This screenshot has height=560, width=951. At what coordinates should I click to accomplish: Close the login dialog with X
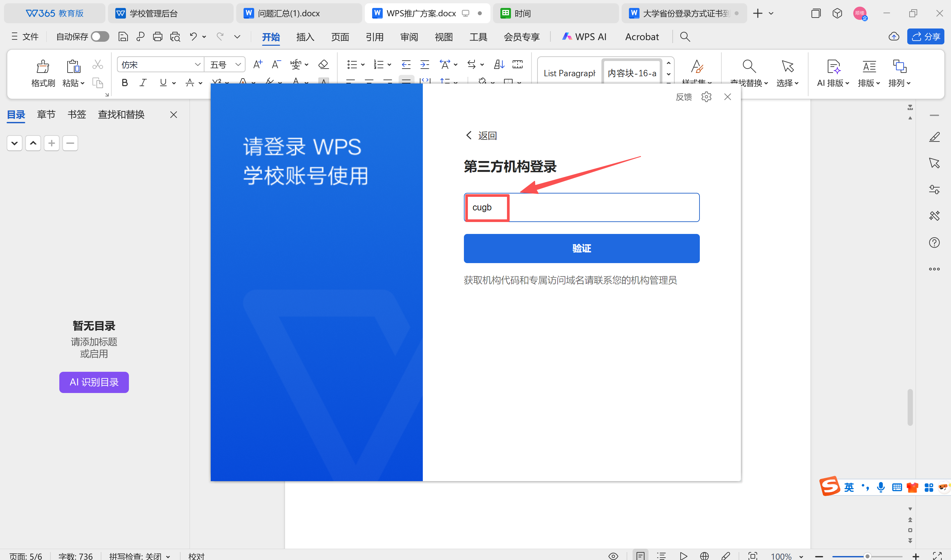tap(728, 97)
